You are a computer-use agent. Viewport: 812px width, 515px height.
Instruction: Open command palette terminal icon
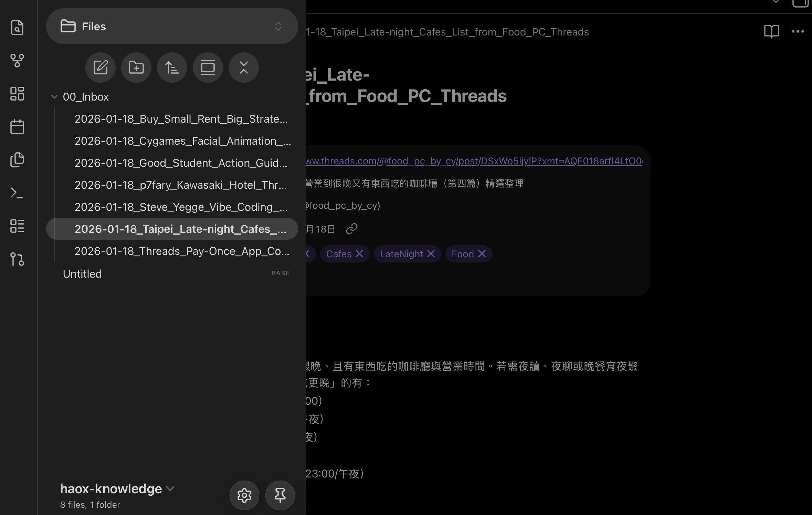(x=17, y=193)
